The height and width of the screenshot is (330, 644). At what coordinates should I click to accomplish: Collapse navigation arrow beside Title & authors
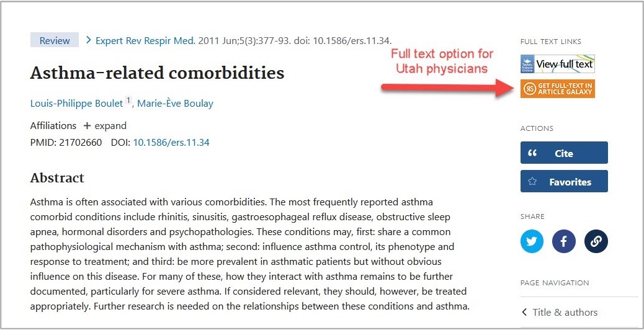(524, 313)
